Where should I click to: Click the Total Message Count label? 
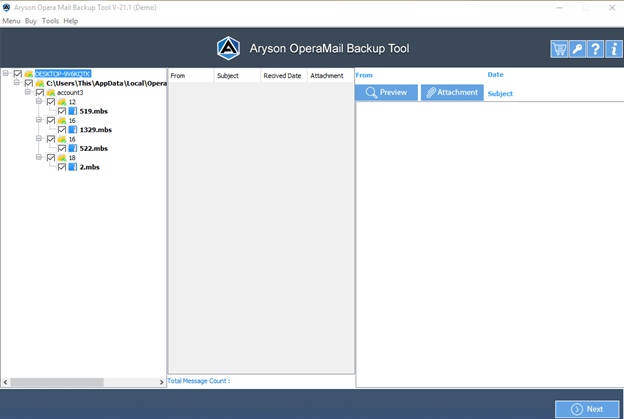[199, 381]
